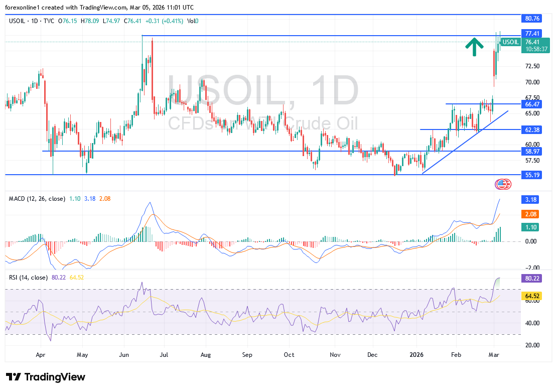Select the 80.76 horizontal line price label
557x392 pixels.
click(532, 18)
